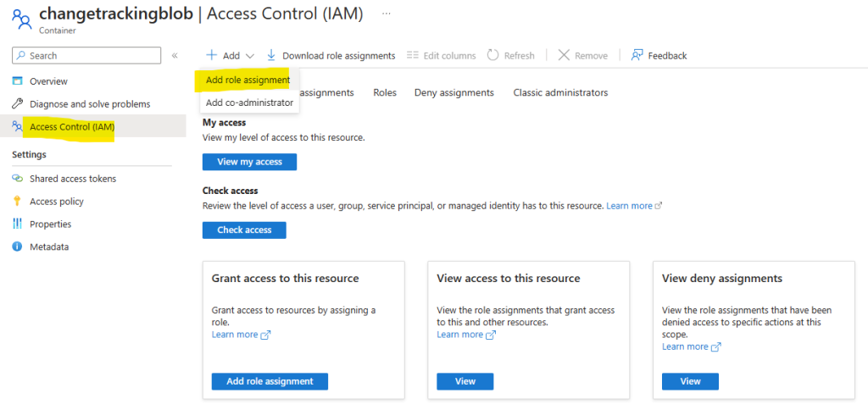The width and height of the screenshot is (868, 410).
Task: Open the Classic administrators tab
Action: click(x=560, y=93)
